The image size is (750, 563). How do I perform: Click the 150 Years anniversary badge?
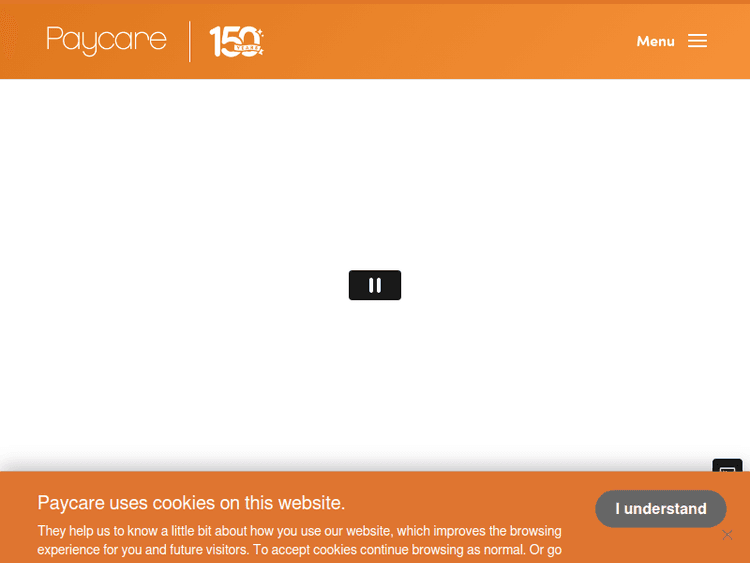[x=236, y=42]
